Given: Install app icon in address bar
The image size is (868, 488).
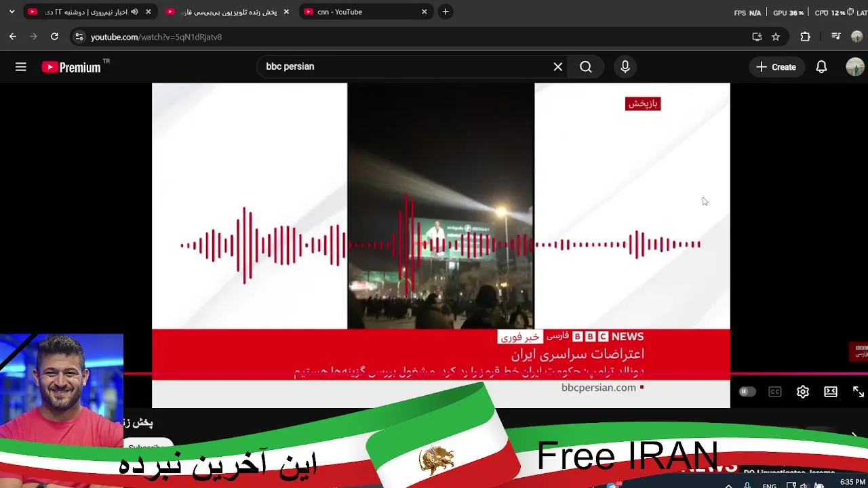Looking at the screenshot, I should tap(757, 37).
